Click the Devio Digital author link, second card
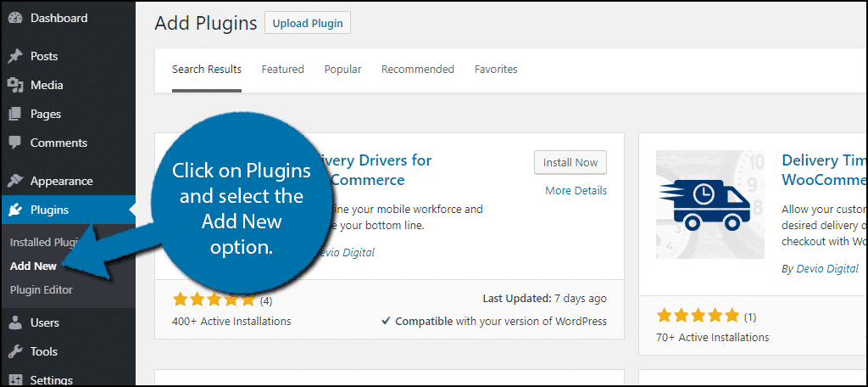Image resolution: width=868 pixels, height=387 pixels. click(x=827, y=269)
